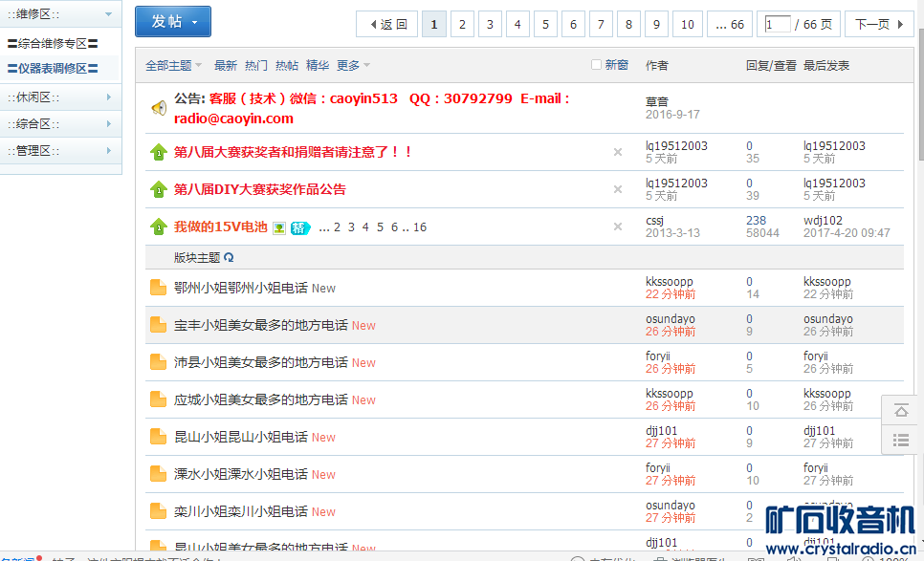Click the refresh icon next to 版块主题
924x561 pixels.
[x=230, y=258]
